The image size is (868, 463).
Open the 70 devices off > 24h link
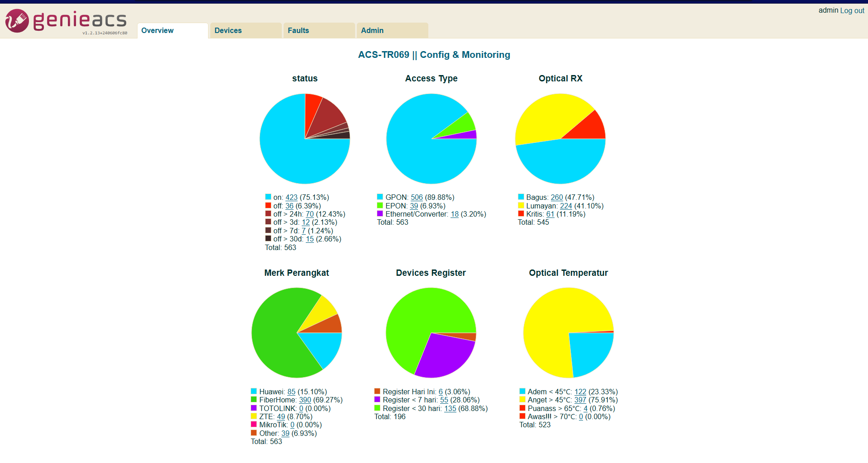click(309, 214)
